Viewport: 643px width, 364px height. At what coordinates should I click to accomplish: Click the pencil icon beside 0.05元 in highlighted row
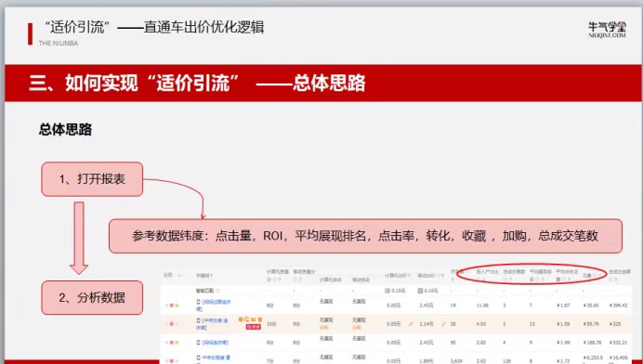(x=411, y=324)
